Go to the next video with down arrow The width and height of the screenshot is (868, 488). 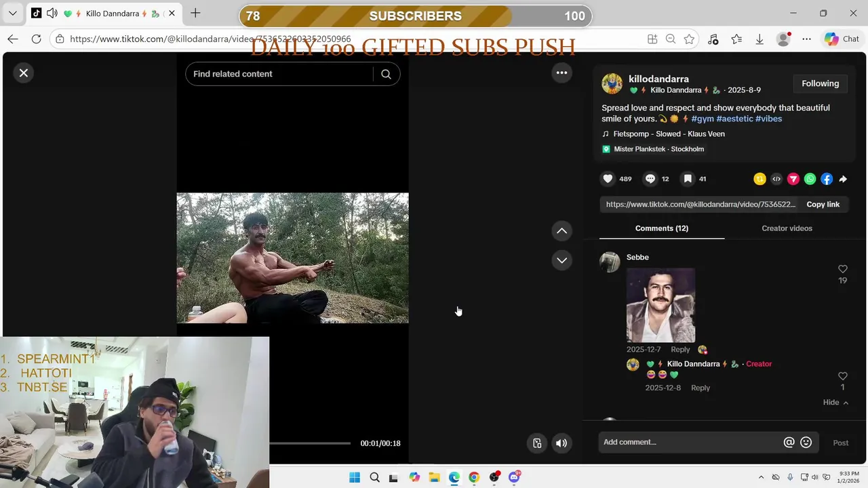pos(561,260)
